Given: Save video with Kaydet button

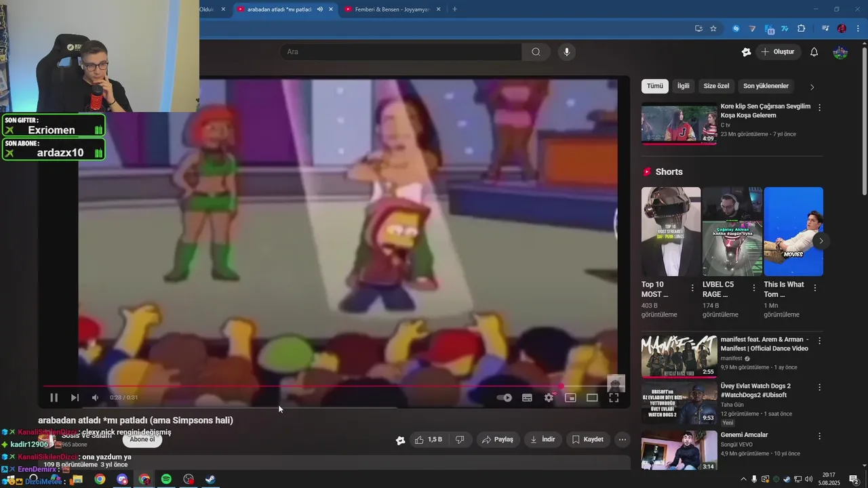Looking at the screenshot, I should tap(587, 439).
